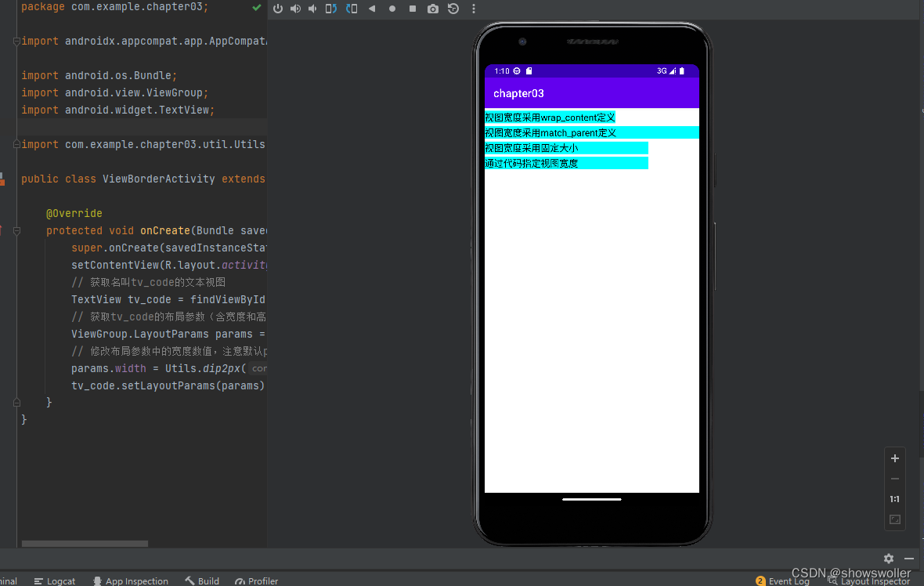924x586 pixels.
Task: Click the emulator 3G signal status indicator
Action: pyautogui.click(x=666, y=71)
